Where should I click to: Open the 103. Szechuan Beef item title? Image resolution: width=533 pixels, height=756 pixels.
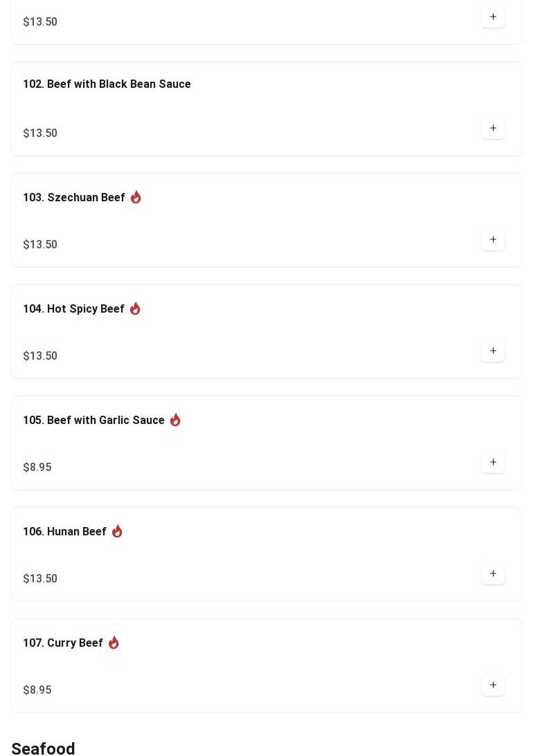pos(74,197)
